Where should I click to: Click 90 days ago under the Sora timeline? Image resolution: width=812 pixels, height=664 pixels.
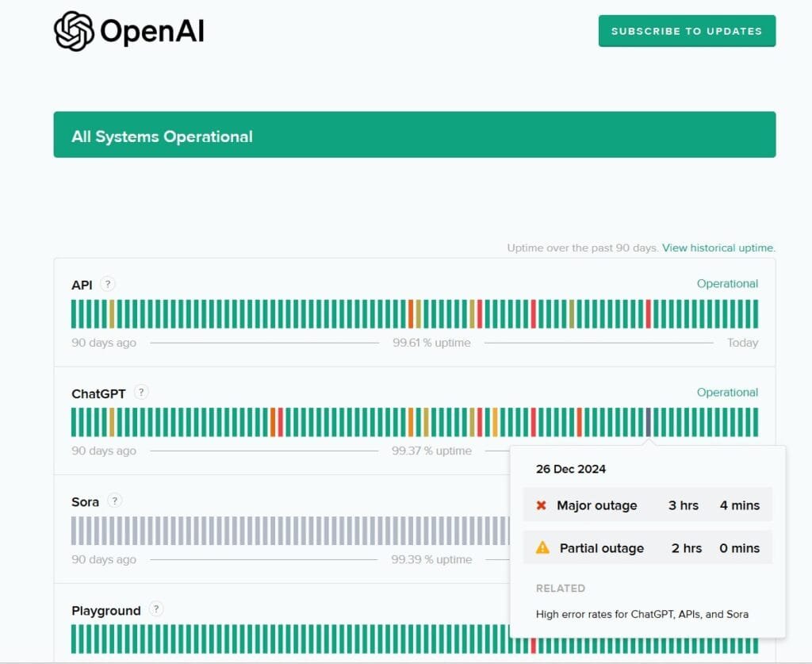[104, 560]
